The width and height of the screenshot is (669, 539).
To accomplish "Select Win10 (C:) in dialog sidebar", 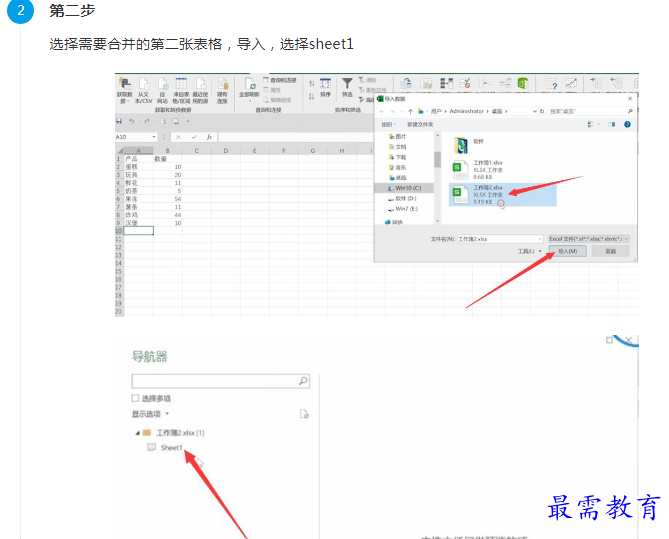I will click(x=404, y=188).
